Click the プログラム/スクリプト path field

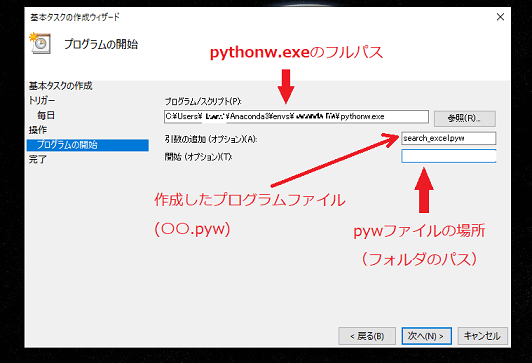pyautogui.click(x=296, y=117)
